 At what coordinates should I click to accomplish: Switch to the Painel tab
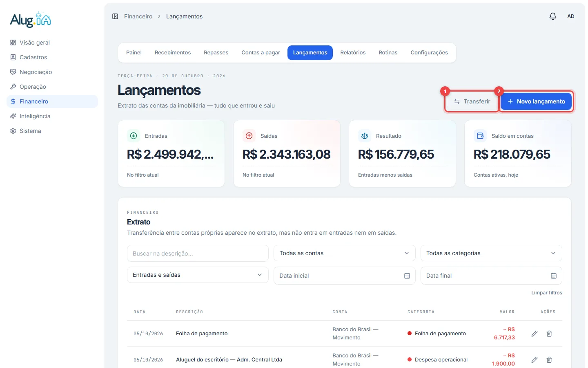click(134, 53)
